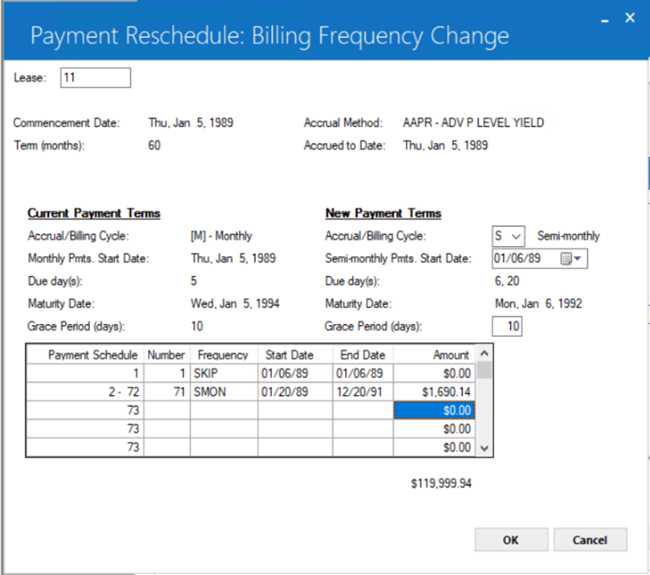Click the payment table scroll down arrow

[484, 448]
